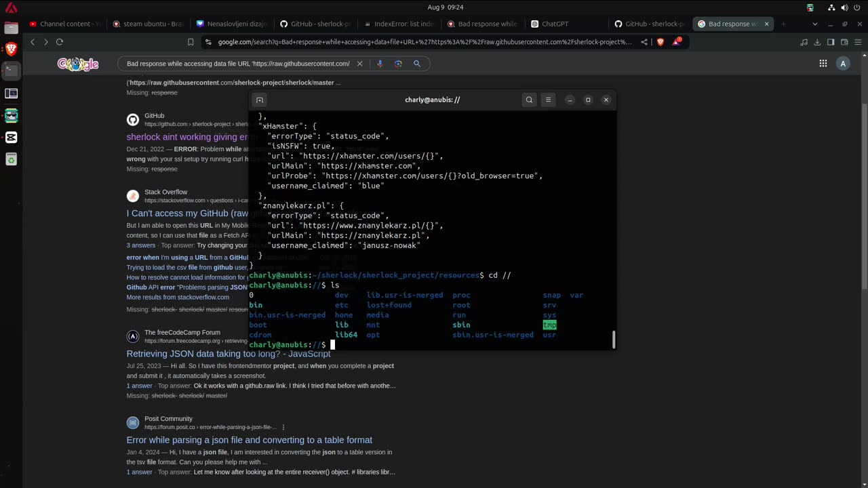Click the volume icon in the top bar

[x=844, y=7]
